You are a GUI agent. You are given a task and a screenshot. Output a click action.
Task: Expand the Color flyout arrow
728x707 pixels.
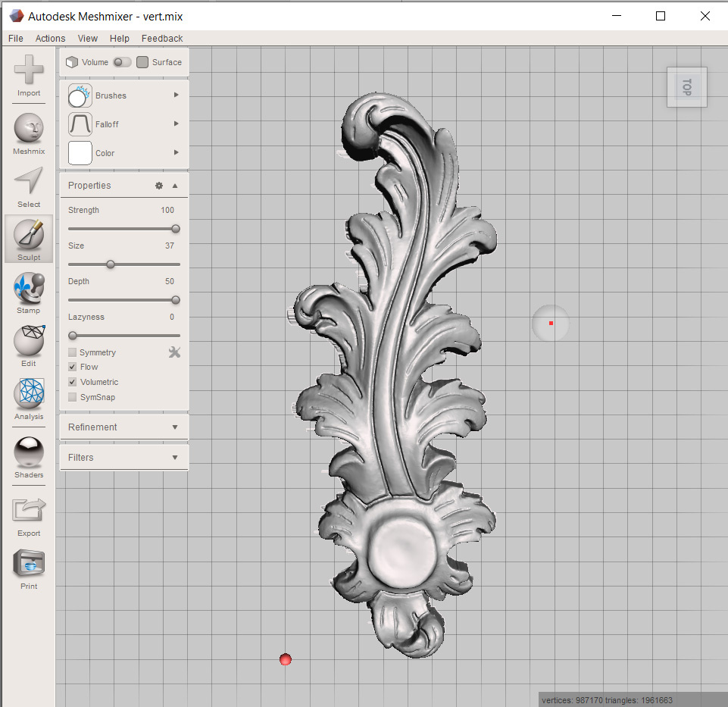[x=176, y=152]
